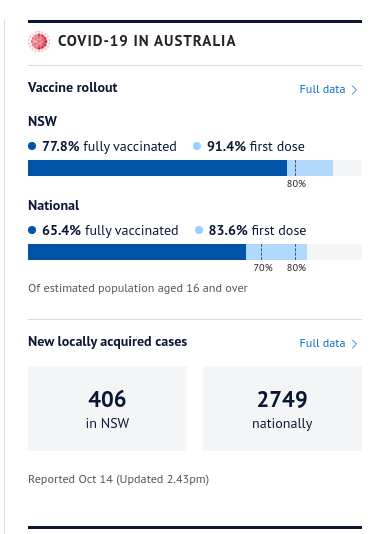This screenshot has width=386, height=534.
Task: Click chevron arrow beside Vaccine rollout Full data
Action: click(x=354, y=90)
